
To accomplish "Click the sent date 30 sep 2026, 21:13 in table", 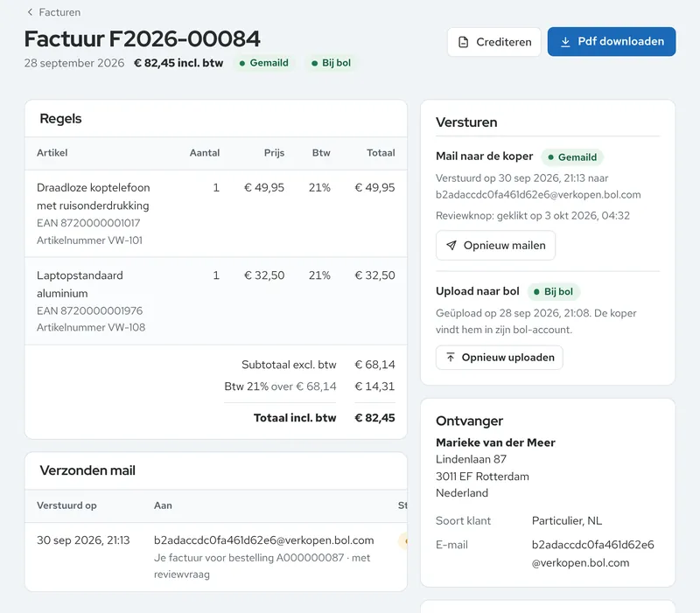I will click(83, 540).
